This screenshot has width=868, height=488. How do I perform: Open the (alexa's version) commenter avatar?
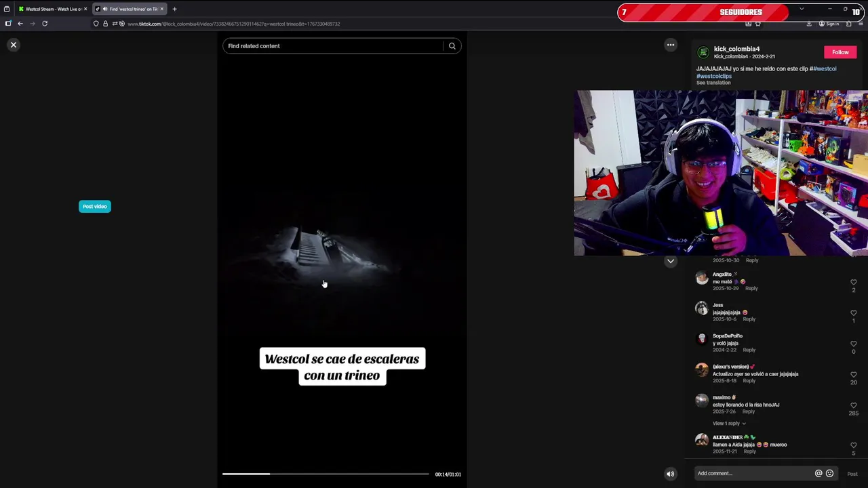(702, 369)
